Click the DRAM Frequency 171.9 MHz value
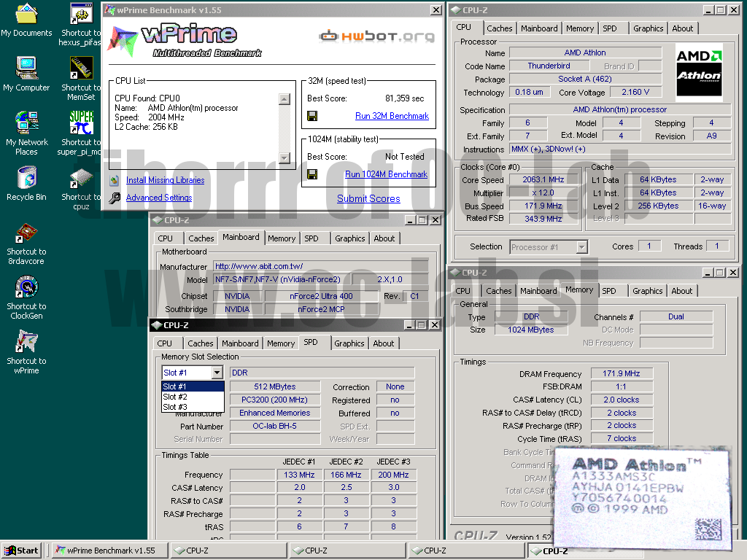 622,373
